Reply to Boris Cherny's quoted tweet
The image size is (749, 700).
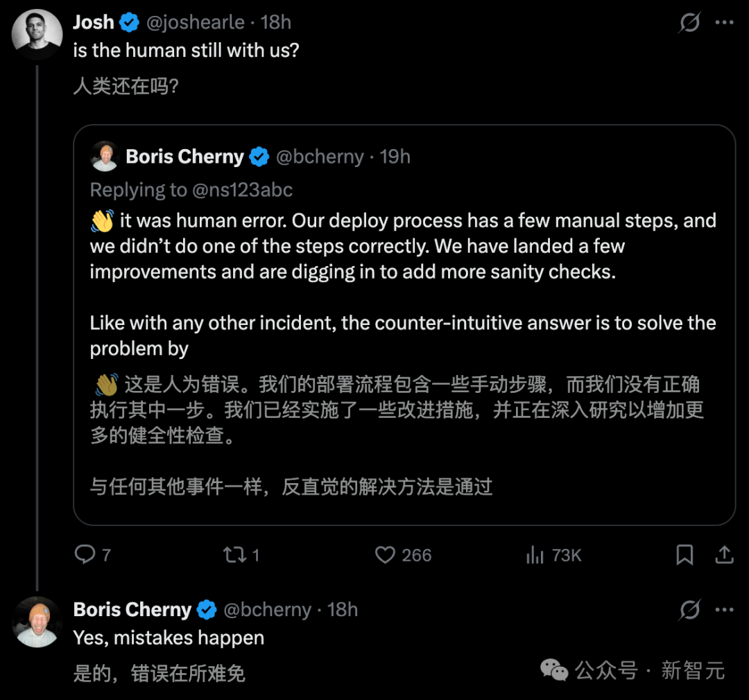coord(85,554)
